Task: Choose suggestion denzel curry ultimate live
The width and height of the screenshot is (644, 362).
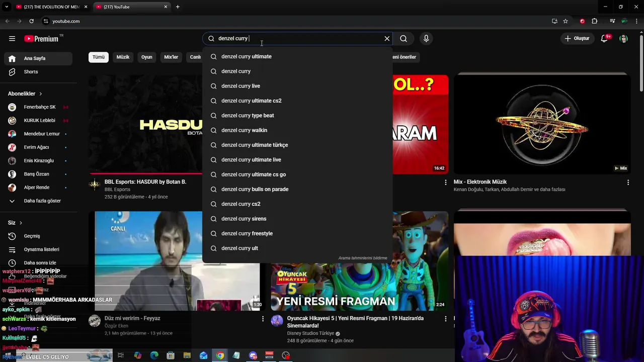Action: [297, 160]
